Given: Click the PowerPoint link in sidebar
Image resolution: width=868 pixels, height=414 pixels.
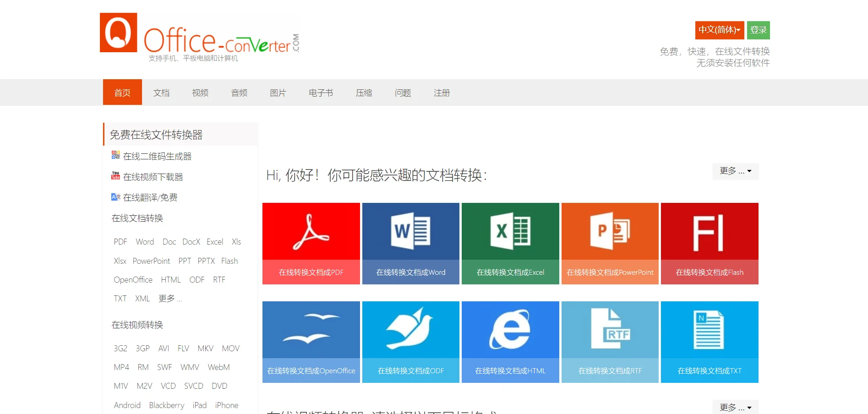Looking at the screenshot, I should pyautogui.click(x=151, y=261).
